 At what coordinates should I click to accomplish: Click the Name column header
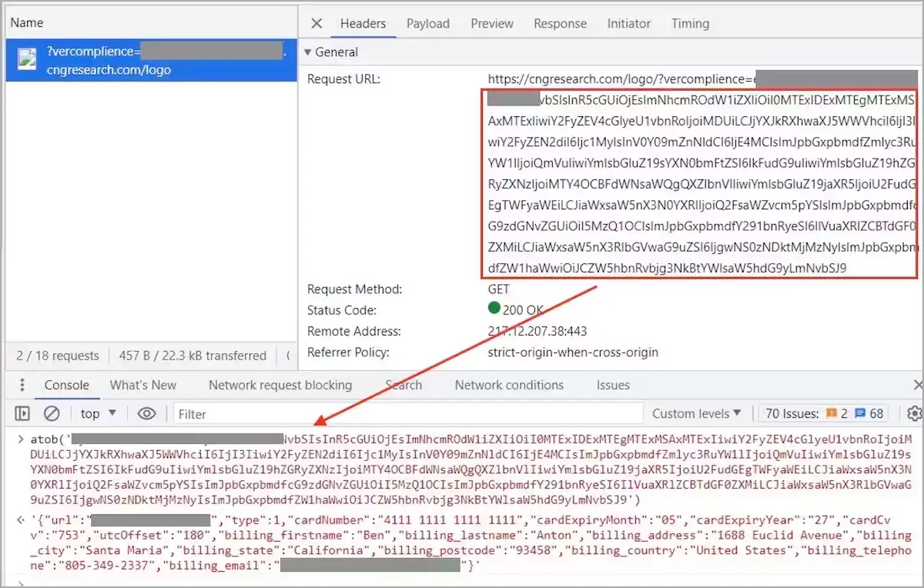[x=27, y=23]
